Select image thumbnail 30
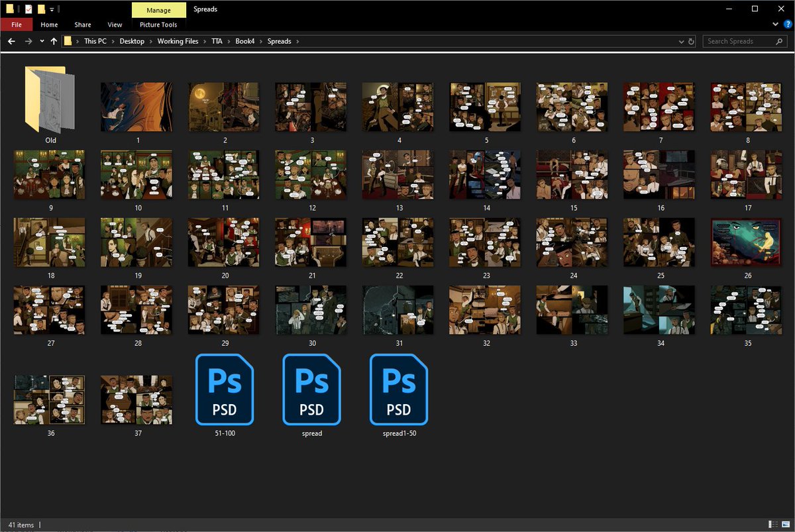Image resolution: width=795 pixels, height=532 pixels. tap(311, 310)
